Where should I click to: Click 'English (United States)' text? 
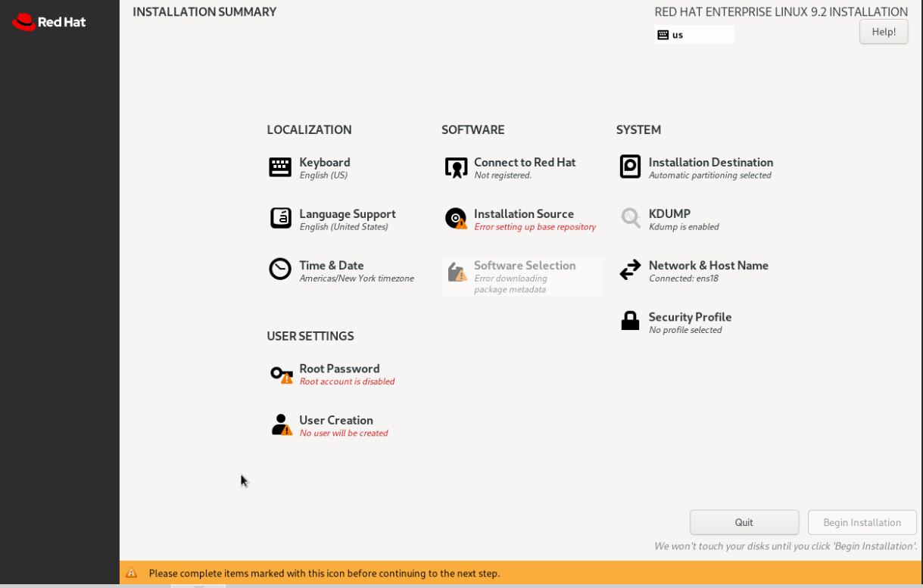coord(344,227)
